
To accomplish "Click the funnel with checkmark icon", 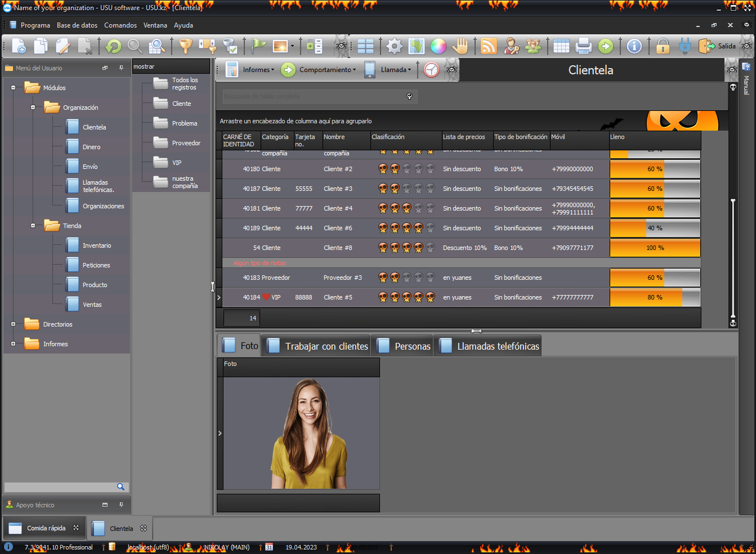I will (229, 46).
